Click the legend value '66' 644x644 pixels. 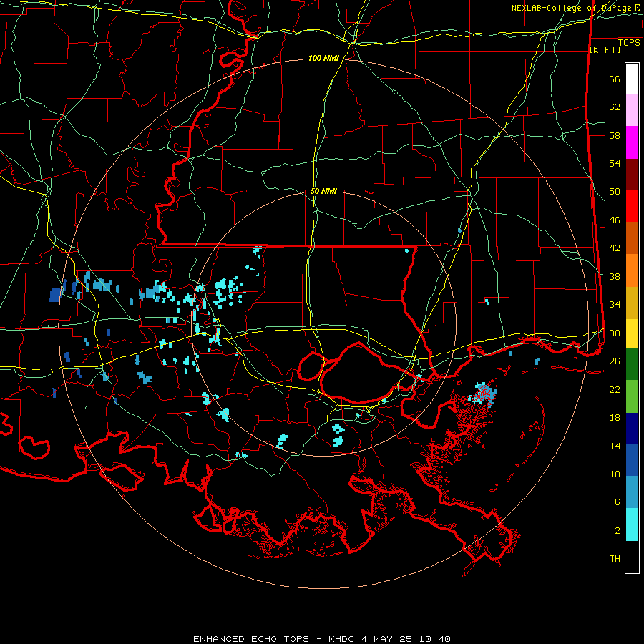pyautogui.click(x=615, y=79)
